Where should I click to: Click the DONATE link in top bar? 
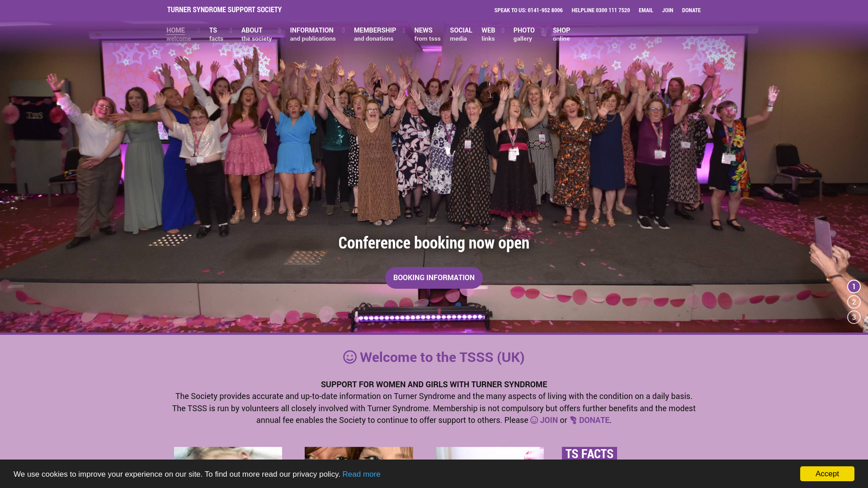tap(691, 10)
